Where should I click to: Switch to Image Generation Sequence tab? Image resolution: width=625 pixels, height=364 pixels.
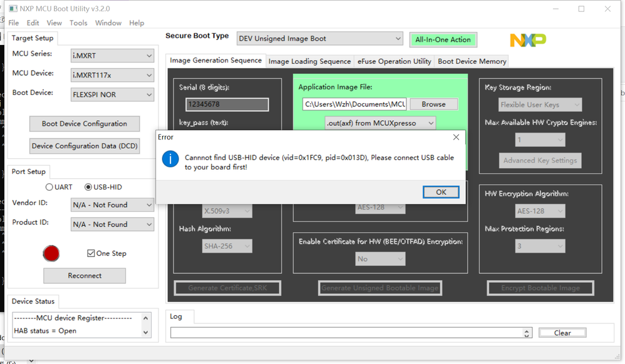pyautogui.click(x=215, y=60)
